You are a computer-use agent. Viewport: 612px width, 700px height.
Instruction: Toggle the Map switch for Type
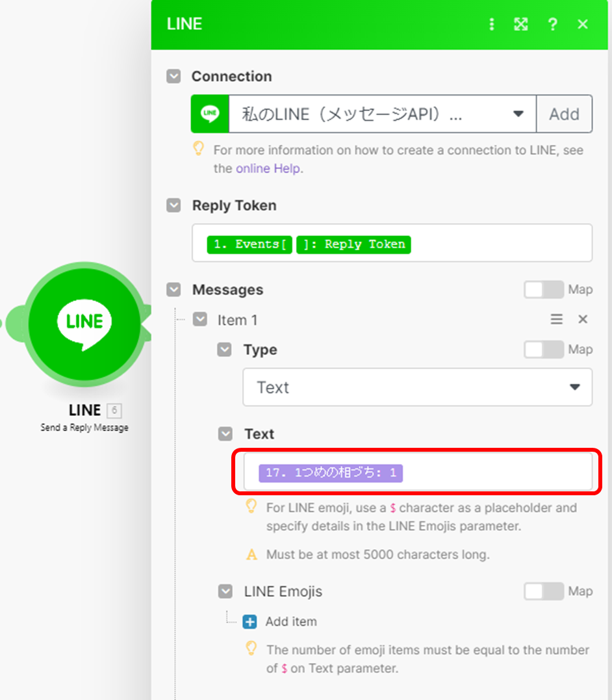point(544,350)
